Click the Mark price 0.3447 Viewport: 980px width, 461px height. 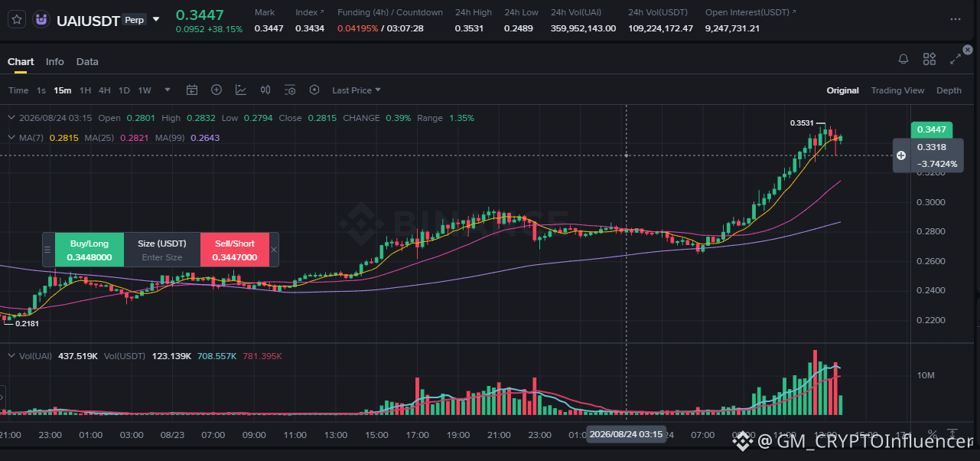(x=269, y=28)
